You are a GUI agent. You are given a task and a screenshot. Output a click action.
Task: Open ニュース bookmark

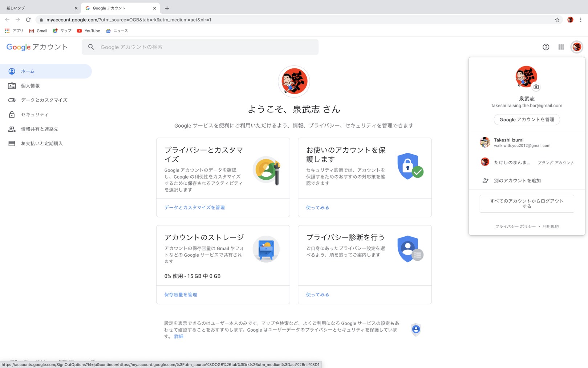pyautogui.click(x=117, y=31)
